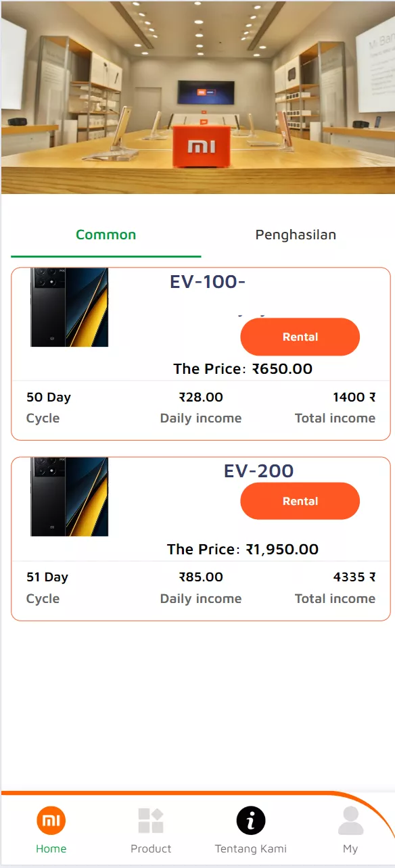Open the EV-200 phone thumbnail

point(70,497)
